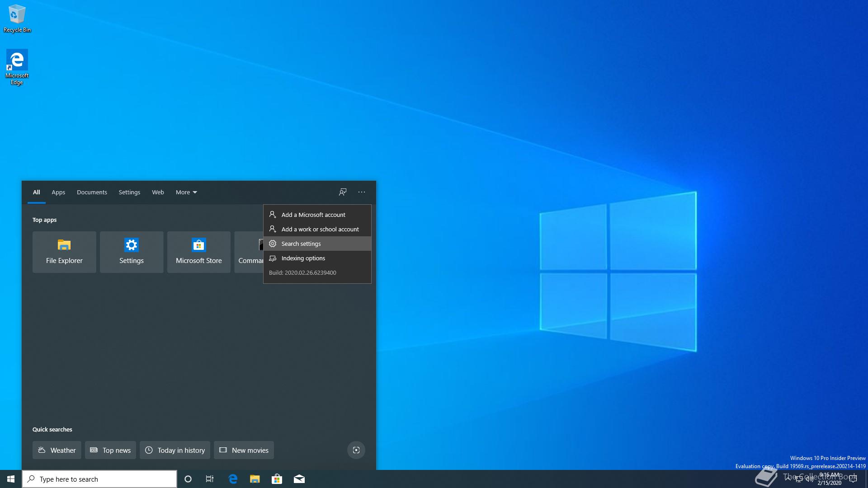Viewport: 868px width, 488px height.
Task: Switch to the Settings search tab
Action: coord(129,192)
